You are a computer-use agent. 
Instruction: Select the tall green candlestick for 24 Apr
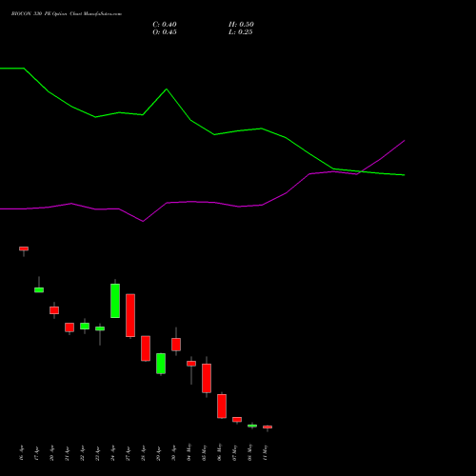115,301
